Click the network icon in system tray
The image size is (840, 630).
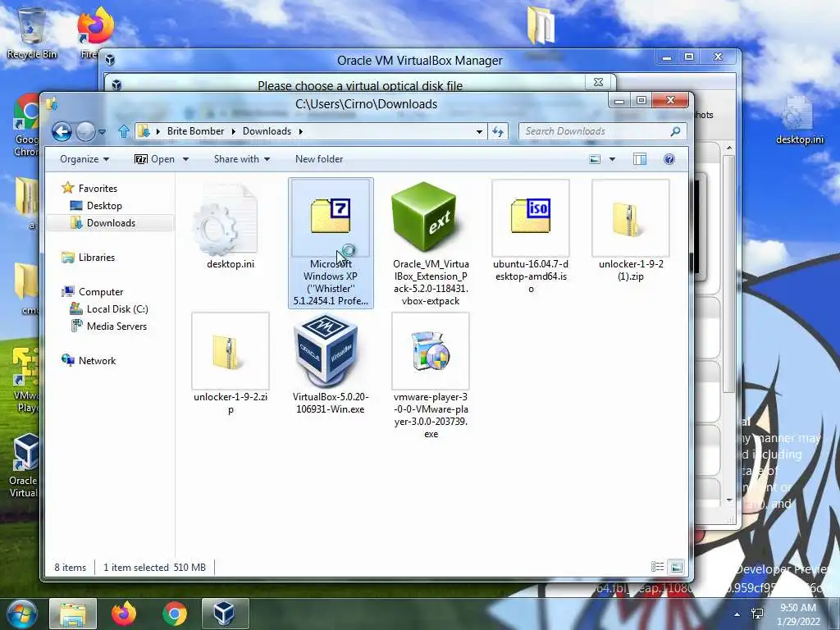[x=757, y=614]
